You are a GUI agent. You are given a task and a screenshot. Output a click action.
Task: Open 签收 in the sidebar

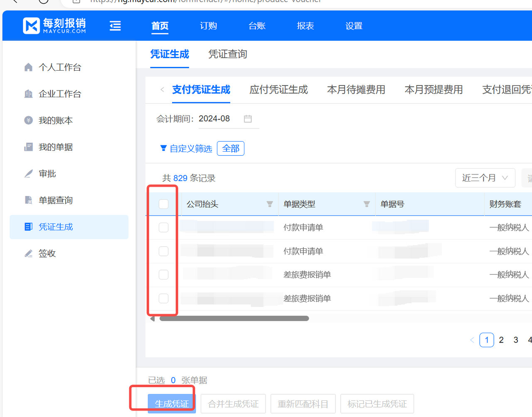pyautogui.click(x=47, y=253)
